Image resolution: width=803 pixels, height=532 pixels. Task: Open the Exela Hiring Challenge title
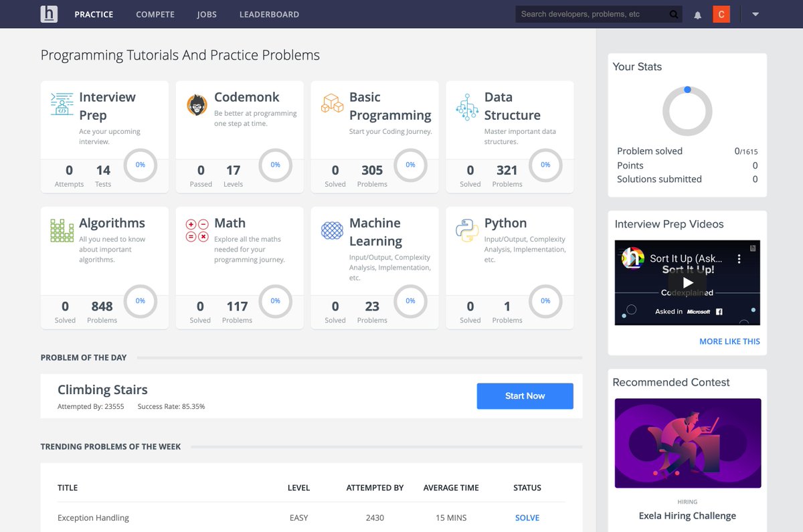click(x=687, y=516)
